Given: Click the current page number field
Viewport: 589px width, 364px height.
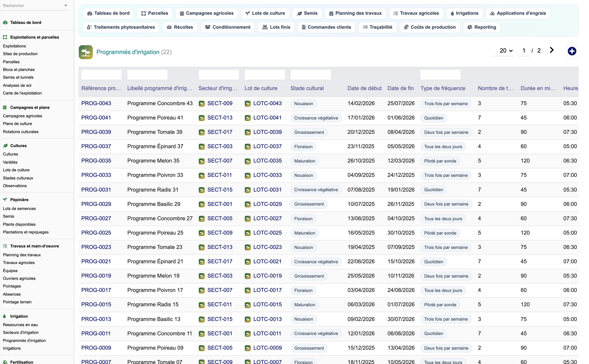Looking at the screenshot, I should pyautogui.click(x=524, y=50).
